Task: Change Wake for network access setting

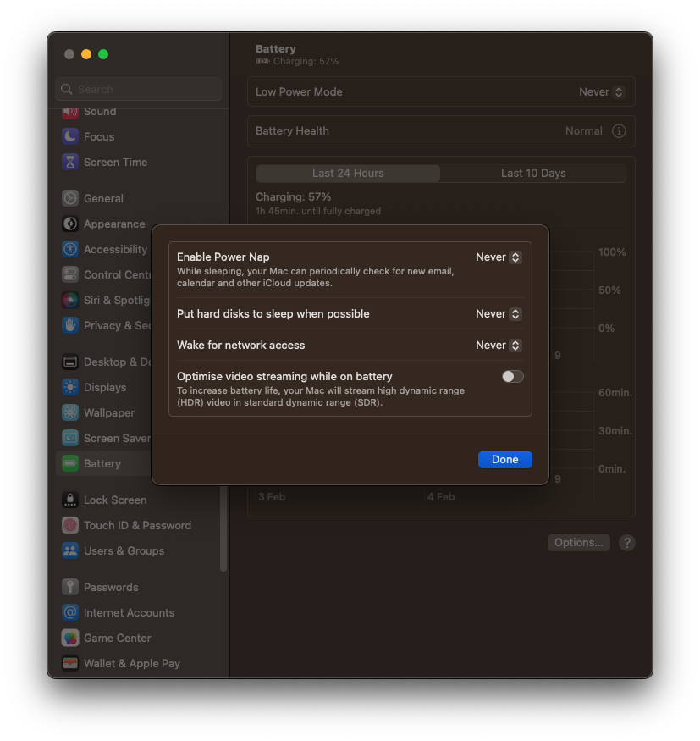Action: (x=499, y=346)
